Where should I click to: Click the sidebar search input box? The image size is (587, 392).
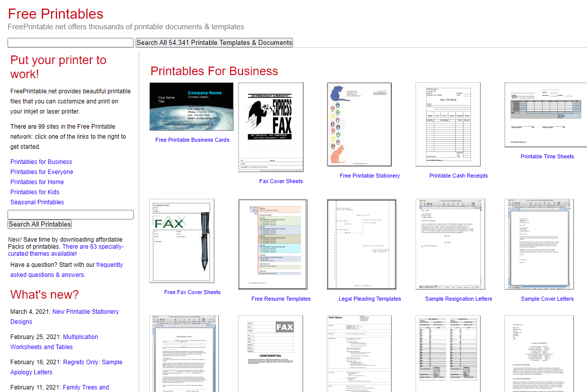(71, 215)
